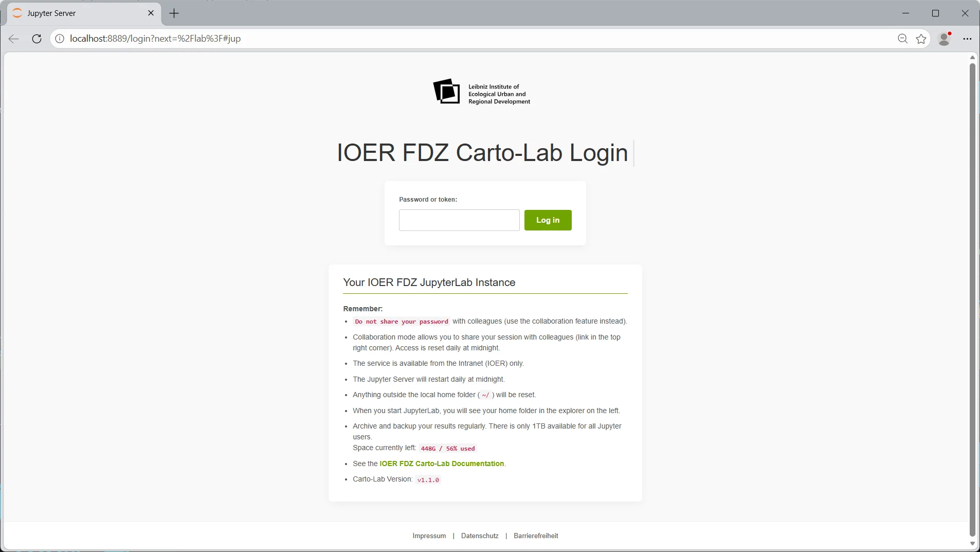
Task: View site information icon in address bar
Action: pos(60,39)
